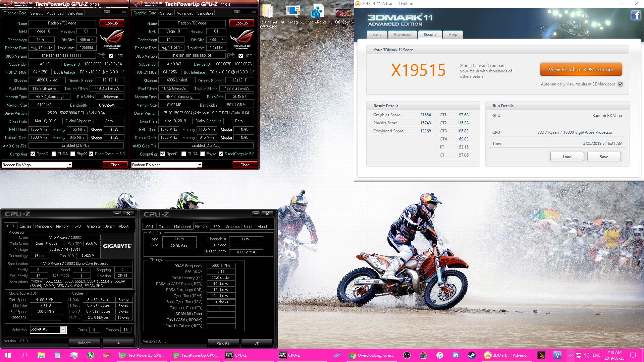
Task: Click the screenshot camera icon in ASUS GPU-Z window
Action: tap(107, 11)
